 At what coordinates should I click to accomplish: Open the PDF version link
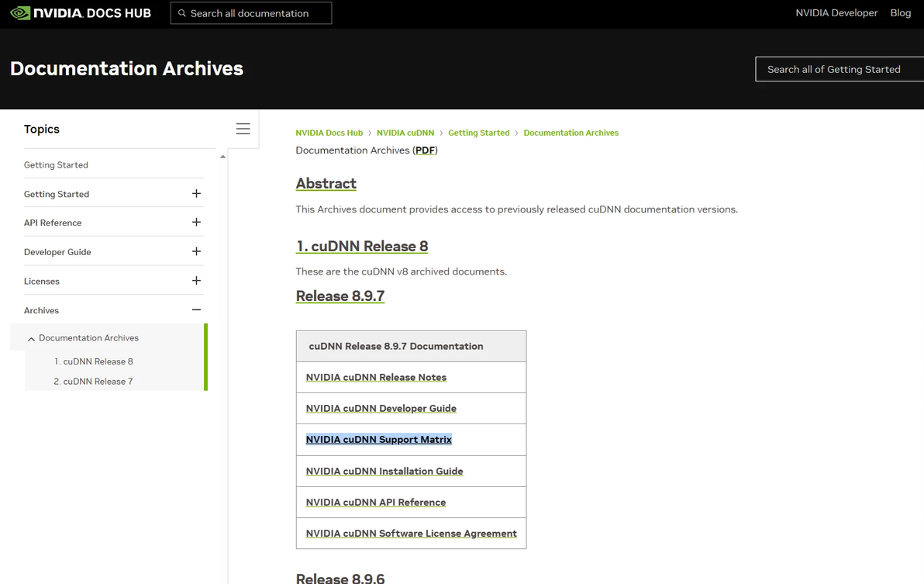(x=425, y=150)
